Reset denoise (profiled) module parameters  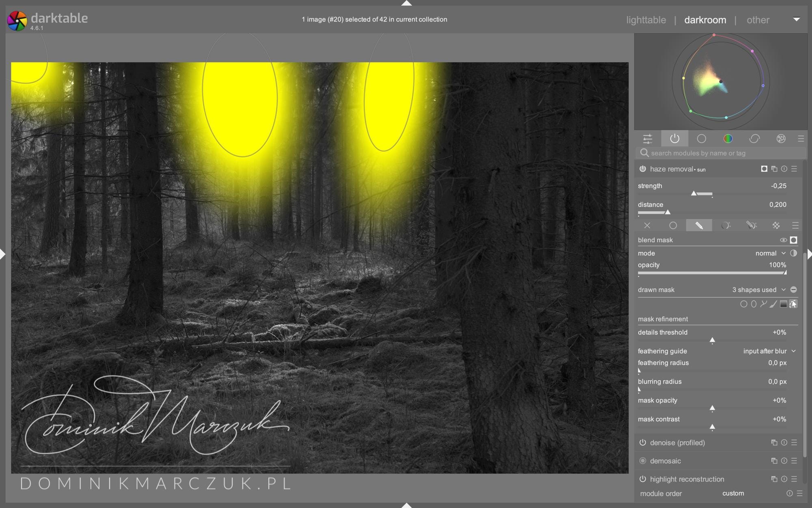coord(784,443)
